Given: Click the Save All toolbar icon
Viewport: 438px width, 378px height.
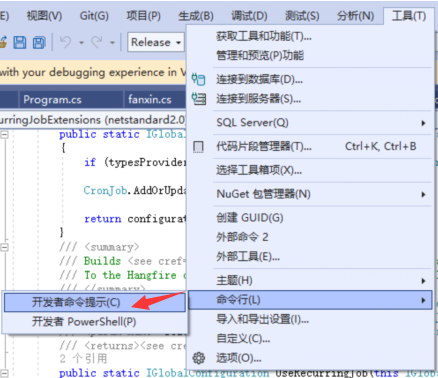Looking at the screenshot, I should [x=39, y=42].
